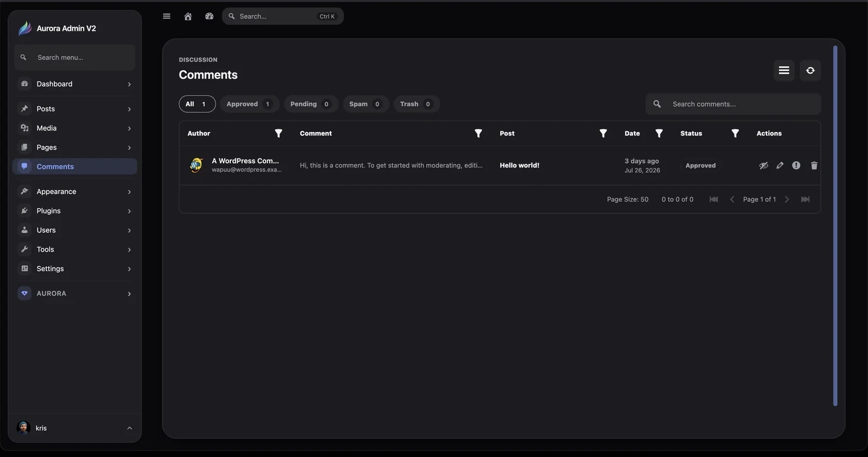Viewport: 868px width, 457px height.
Task: Go to the home icon in top bar
Action: (188, 16)
